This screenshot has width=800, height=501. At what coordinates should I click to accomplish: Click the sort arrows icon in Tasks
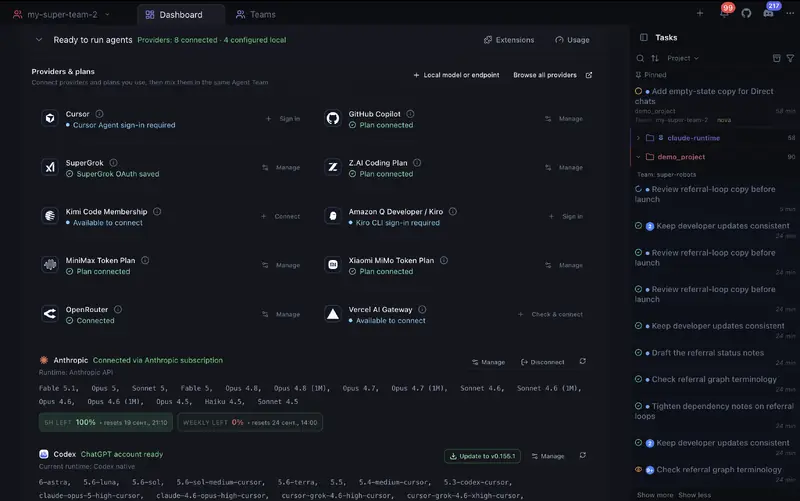click(x=655, y=58)
